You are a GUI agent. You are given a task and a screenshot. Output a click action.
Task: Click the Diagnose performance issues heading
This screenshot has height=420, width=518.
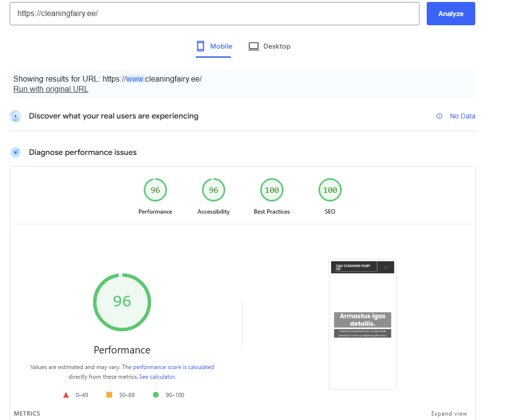click(x=83, y=152)
